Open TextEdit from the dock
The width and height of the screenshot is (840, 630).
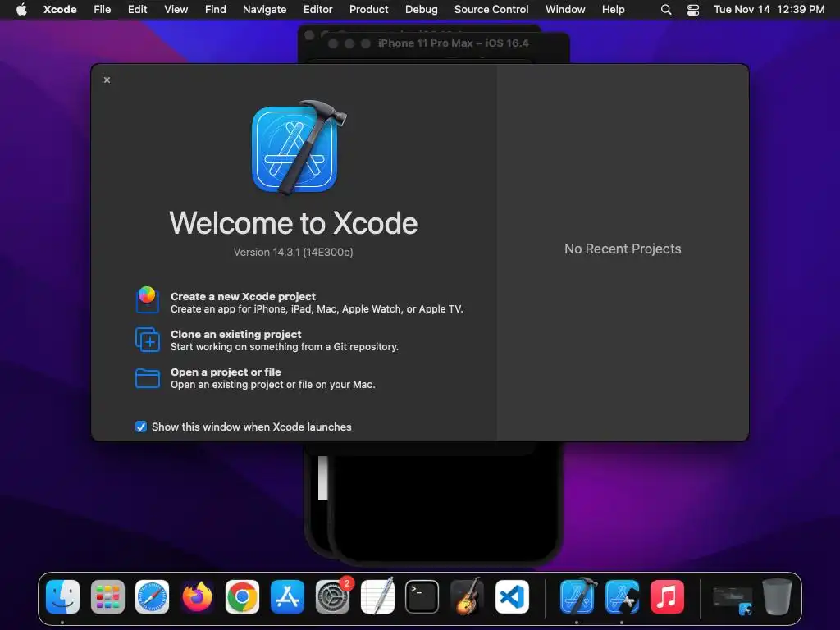pos(377,597)
